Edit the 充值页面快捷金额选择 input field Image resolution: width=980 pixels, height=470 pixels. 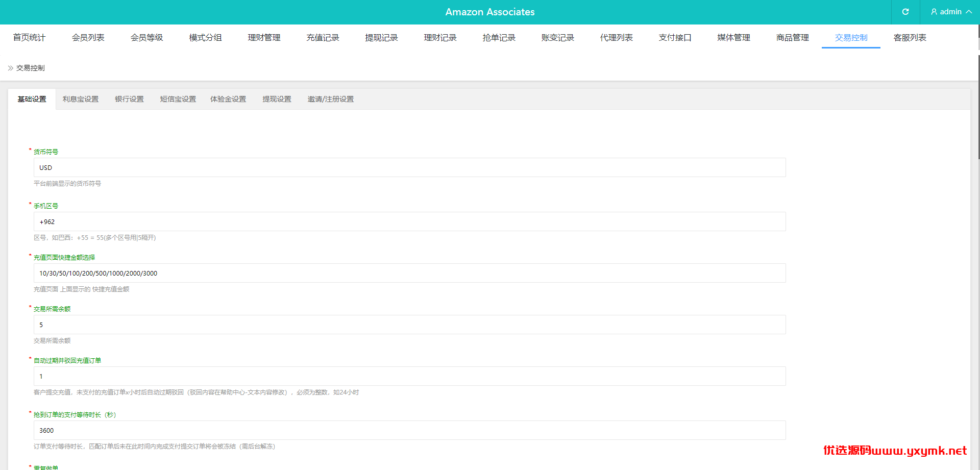[409, 273]
